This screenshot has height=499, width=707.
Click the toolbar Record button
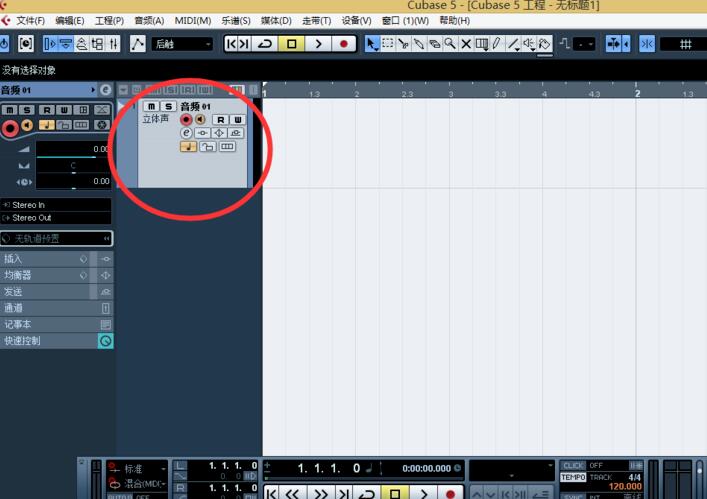click(344, 44)
